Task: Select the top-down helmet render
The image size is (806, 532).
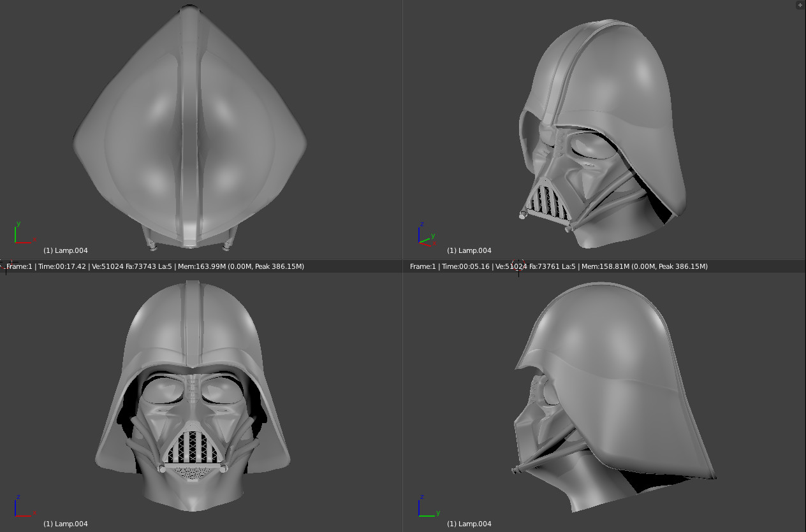Action: click(190, 127)
